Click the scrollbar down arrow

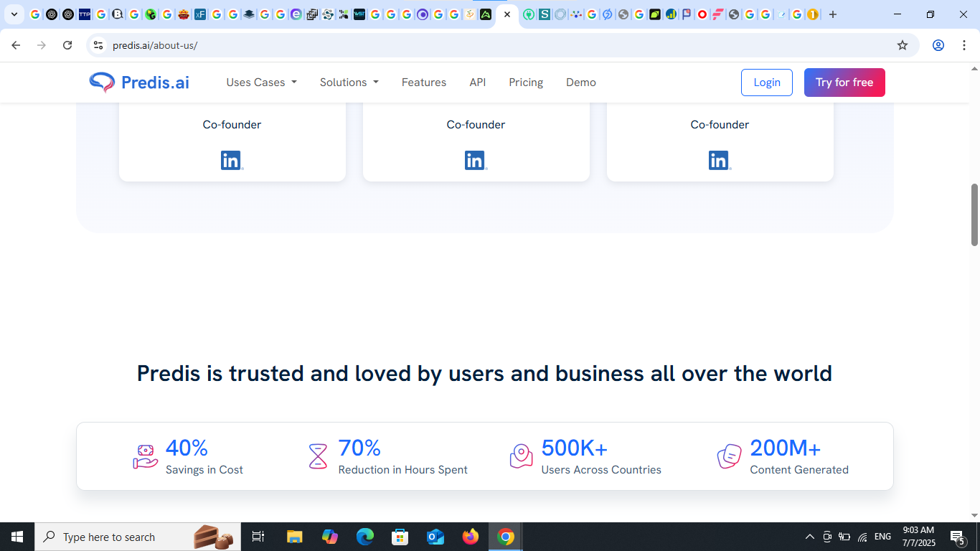click(x=974, y=515)
